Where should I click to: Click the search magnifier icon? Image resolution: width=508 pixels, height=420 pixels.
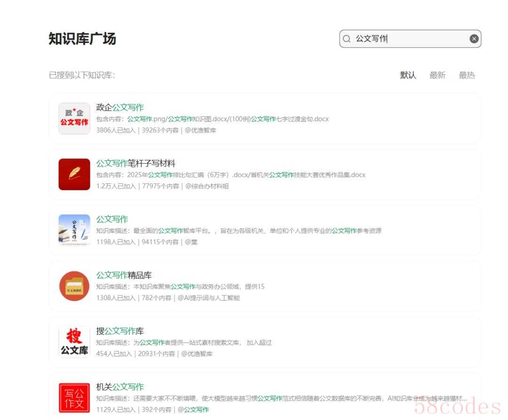347,39
